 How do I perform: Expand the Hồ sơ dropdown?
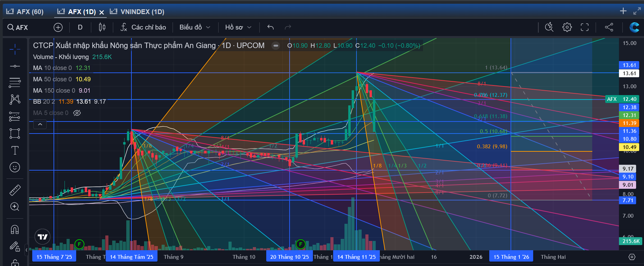[x=238, y=27]
